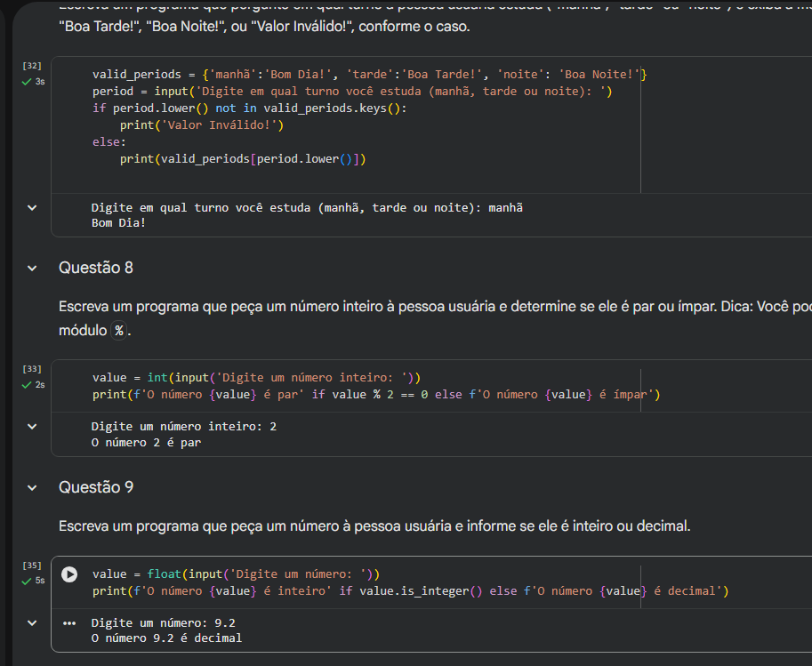Viewport: 812px width, 666px height.
Task: Click the execution count [32] label
Action: [x=32, y=66]
